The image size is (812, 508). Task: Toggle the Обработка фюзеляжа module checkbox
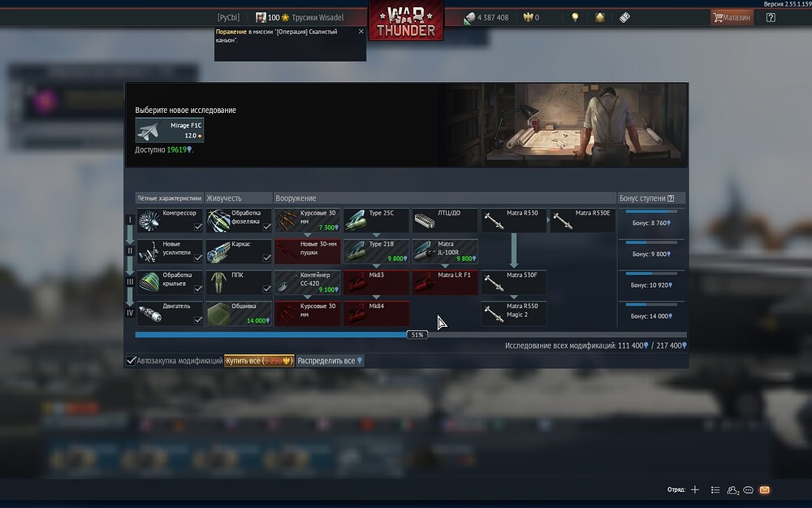point(266,227)
